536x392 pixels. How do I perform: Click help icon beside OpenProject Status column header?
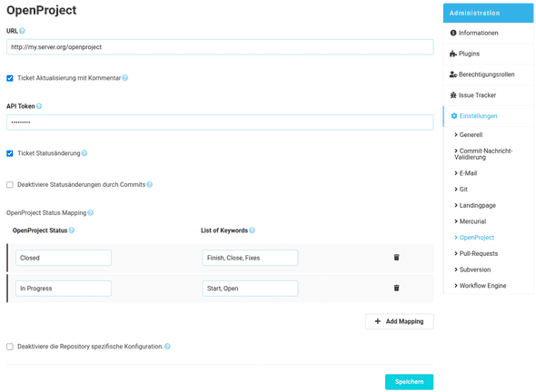[x=72, y=230]
